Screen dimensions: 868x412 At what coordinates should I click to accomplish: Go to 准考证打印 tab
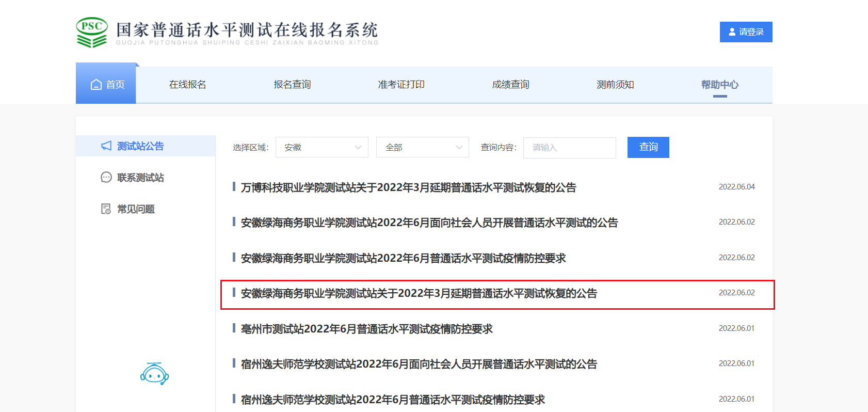point(401,85)
